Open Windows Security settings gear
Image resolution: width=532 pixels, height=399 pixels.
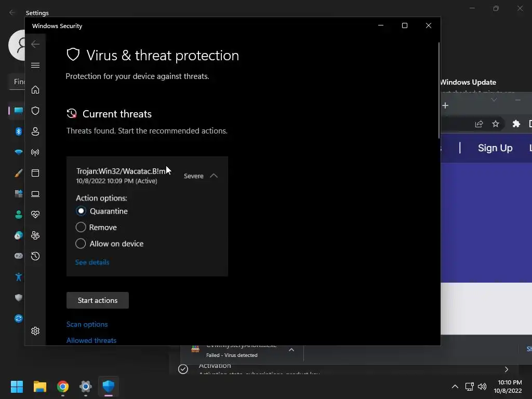pyautogui.click(x=35, y=331)
